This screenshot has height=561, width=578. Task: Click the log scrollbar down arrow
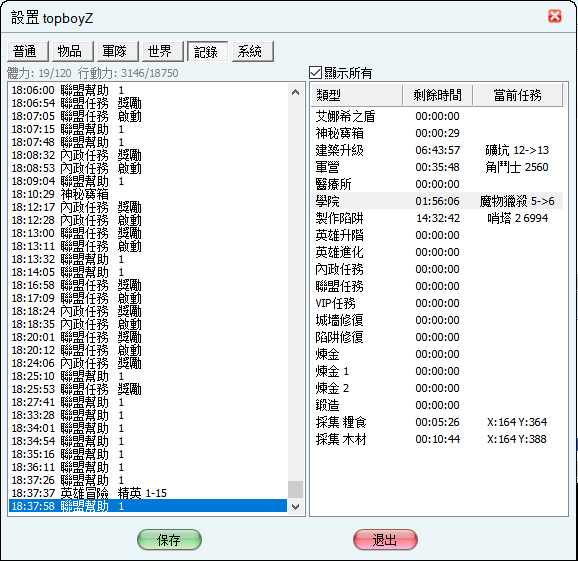click(x=295, y=507)
